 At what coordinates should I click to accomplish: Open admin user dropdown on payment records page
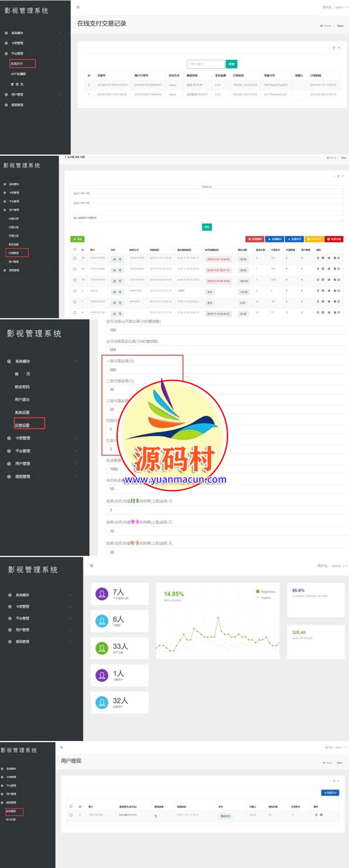335,7
